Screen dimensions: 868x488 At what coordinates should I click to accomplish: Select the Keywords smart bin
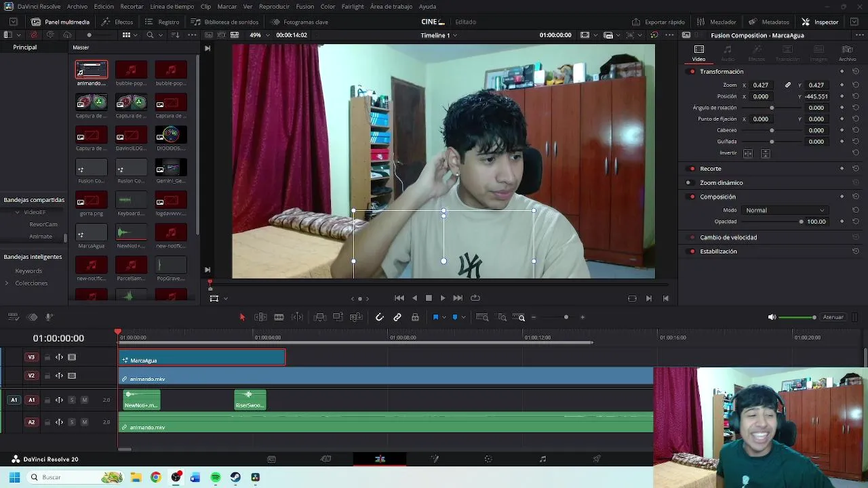point(28,271)
